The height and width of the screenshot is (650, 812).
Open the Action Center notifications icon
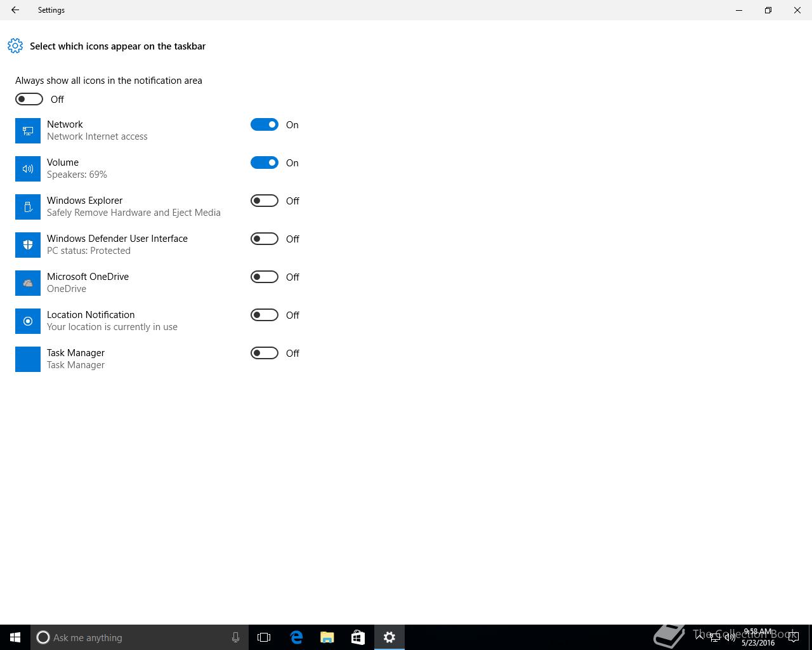click(x=793, y=637)
